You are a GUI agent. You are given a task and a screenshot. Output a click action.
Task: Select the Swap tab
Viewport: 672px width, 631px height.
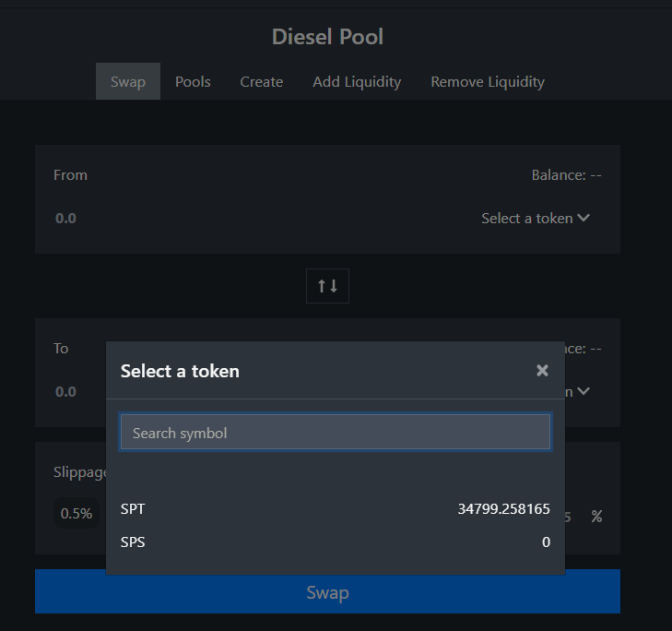coord(128,81)
